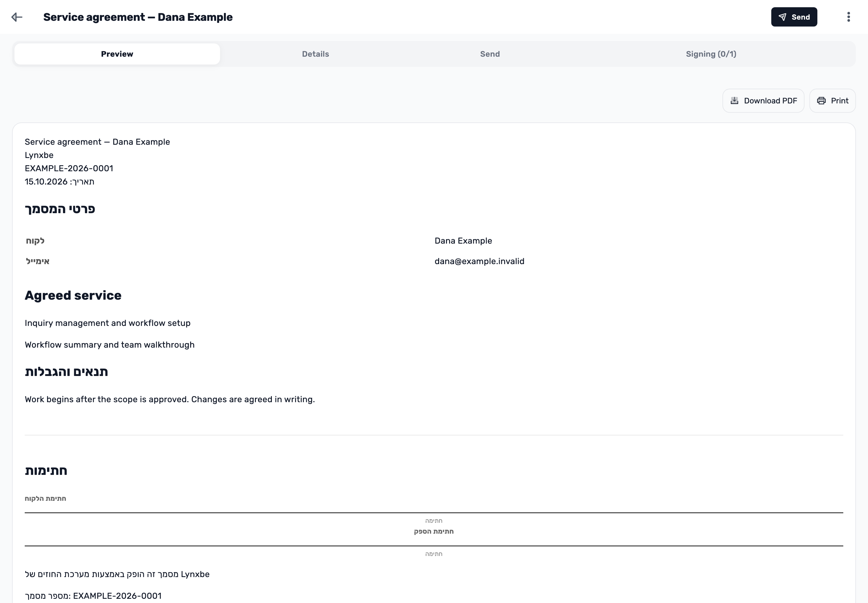Click the 'פרטי המסמך' heading

point(60,209)
